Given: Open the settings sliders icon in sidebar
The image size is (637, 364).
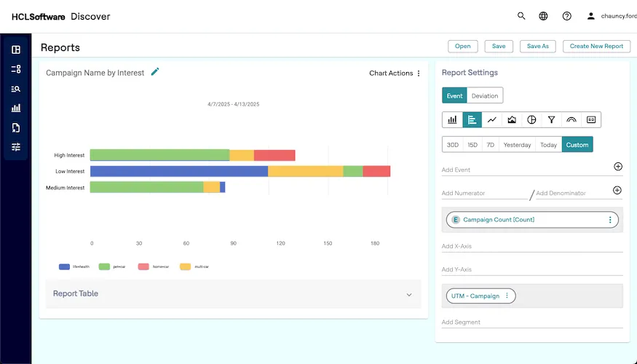Looking at the screenshot, I should 16,147.
